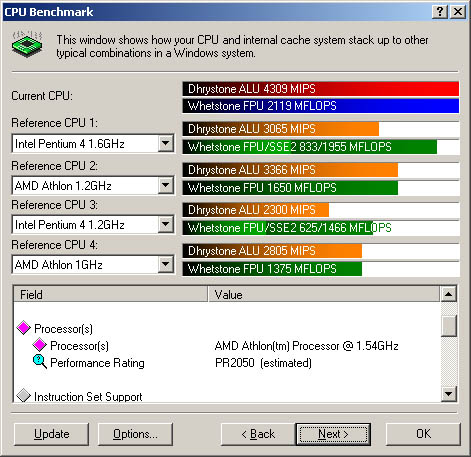This screenshot has height=457, width=471.
Task: Click the value 'PR2050 (estimated)'
Action: coord(263,363)
